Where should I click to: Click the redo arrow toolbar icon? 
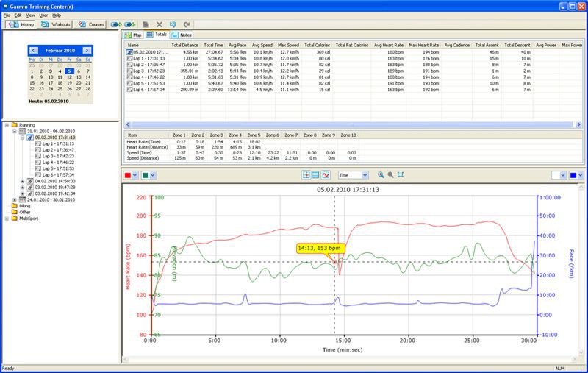point(187,24)
